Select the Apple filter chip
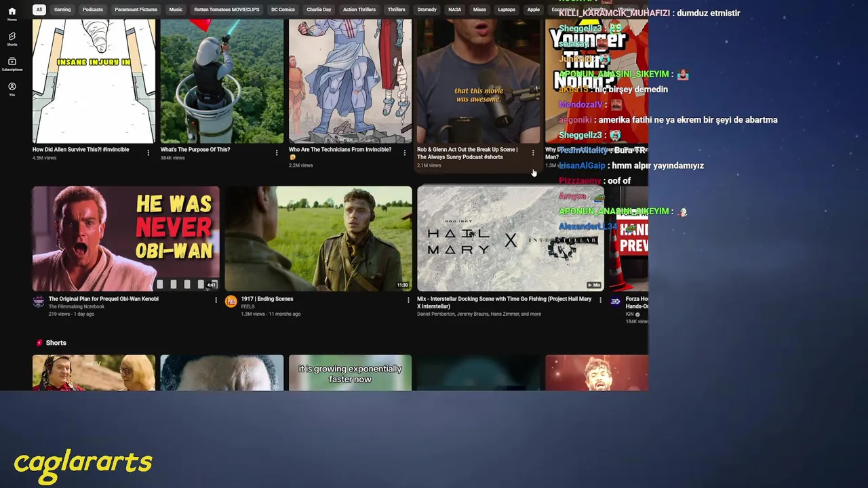Screen dimensions: 868x488 (534, 9)
